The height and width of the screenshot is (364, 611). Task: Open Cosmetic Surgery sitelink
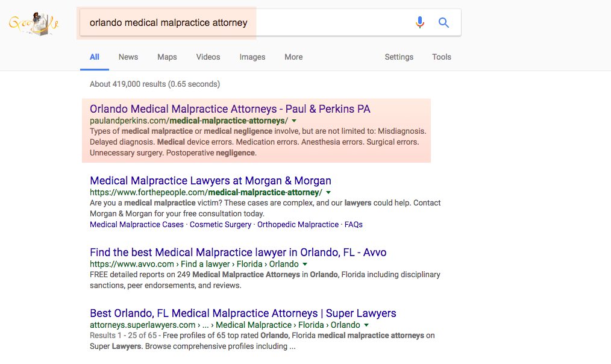[221, 224]
